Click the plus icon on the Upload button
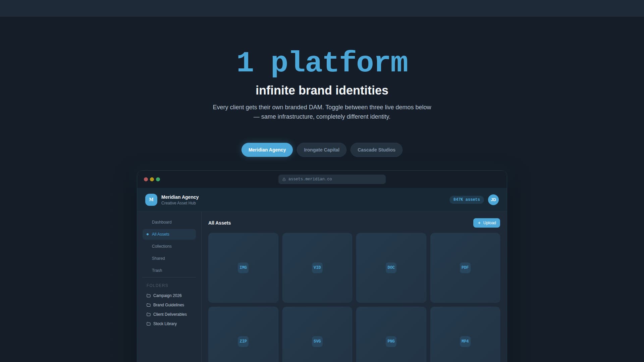This screenshot has width=644, height=362. pyautogui.click(x=479, y=223)
